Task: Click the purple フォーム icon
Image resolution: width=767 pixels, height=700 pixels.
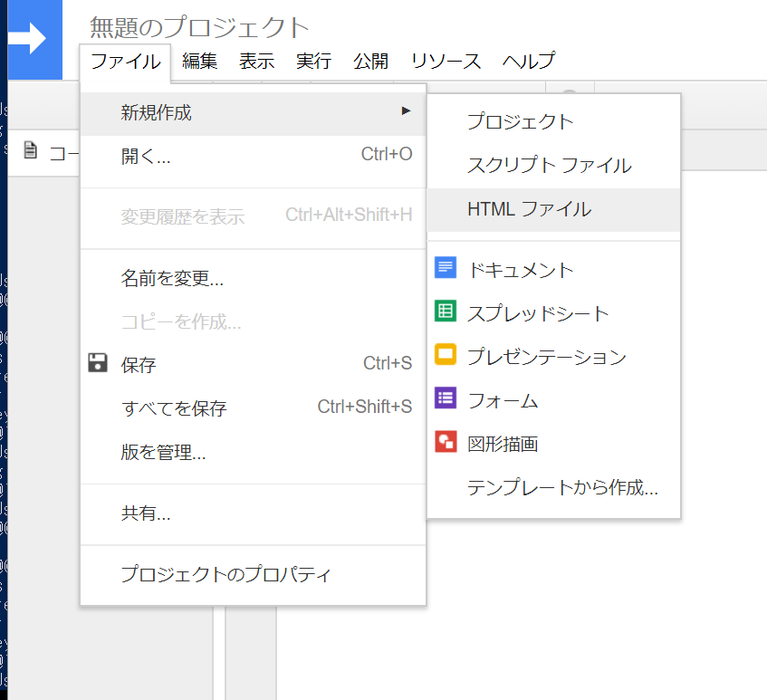Action: tap(446, 398)
